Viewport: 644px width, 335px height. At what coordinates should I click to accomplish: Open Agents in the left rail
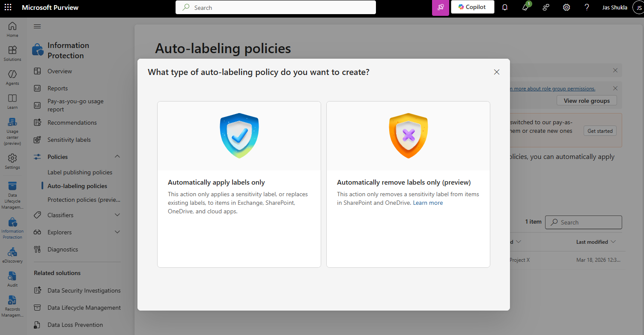tap(12, 78)
